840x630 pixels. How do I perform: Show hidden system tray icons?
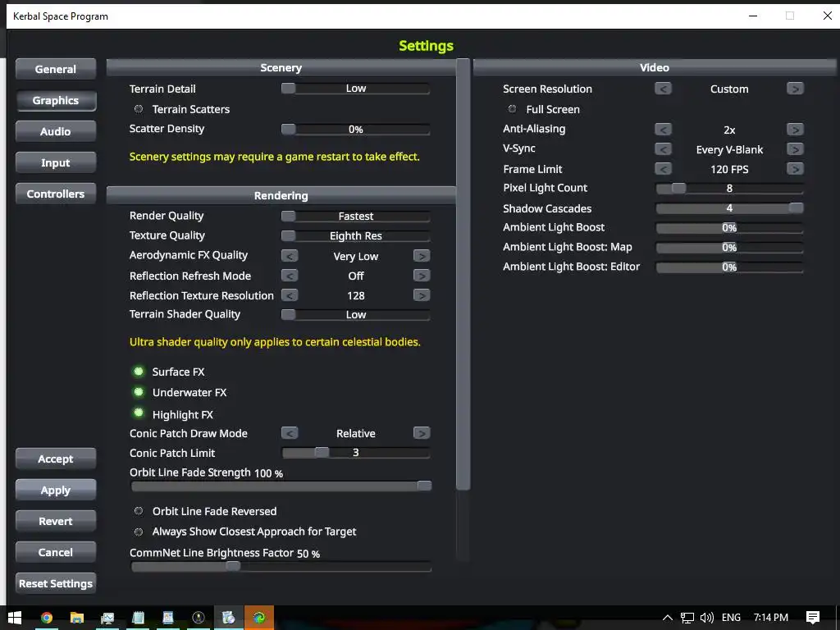point(668,618)
